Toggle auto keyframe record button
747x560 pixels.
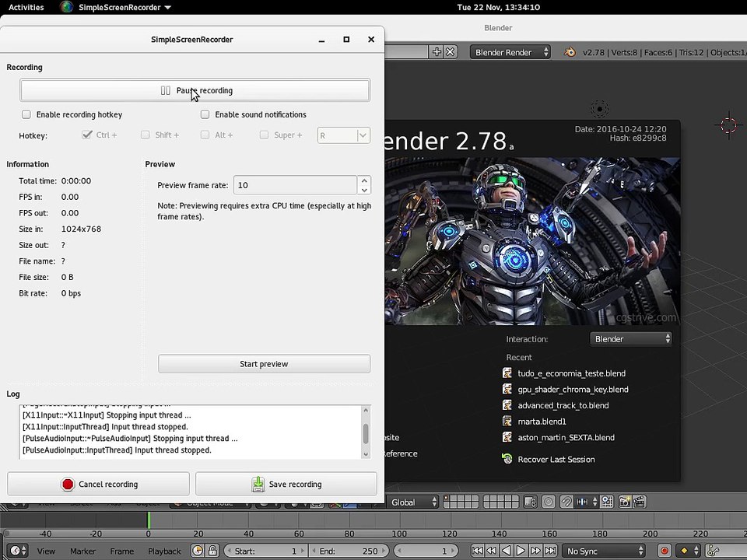(664, 551)
